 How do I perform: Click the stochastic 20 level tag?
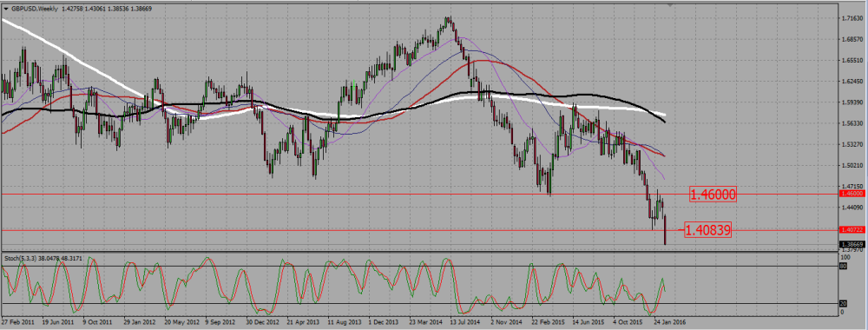pyautogui.click(x=844, y=303)
